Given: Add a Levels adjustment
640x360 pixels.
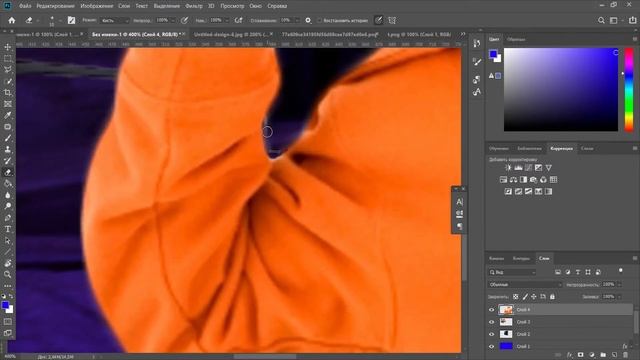Looking at the screenshot, I should (x=518, y=168).
